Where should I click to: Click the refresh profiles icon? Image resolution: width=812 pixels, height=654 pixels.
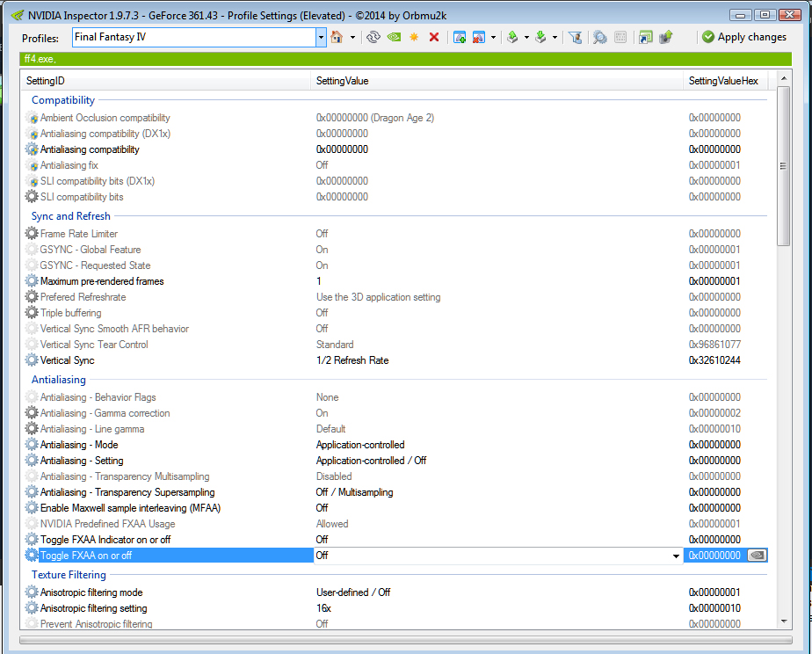[373, 37]
